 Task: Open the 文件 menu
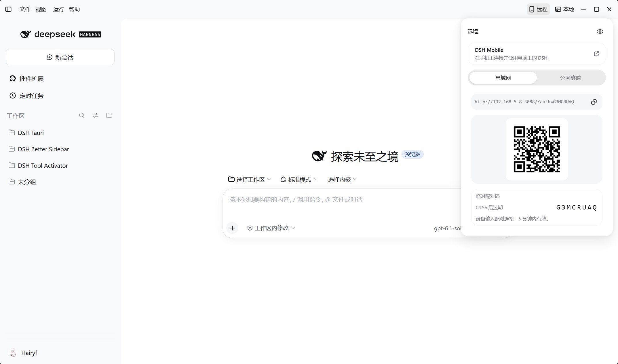(x=25, y=9)
